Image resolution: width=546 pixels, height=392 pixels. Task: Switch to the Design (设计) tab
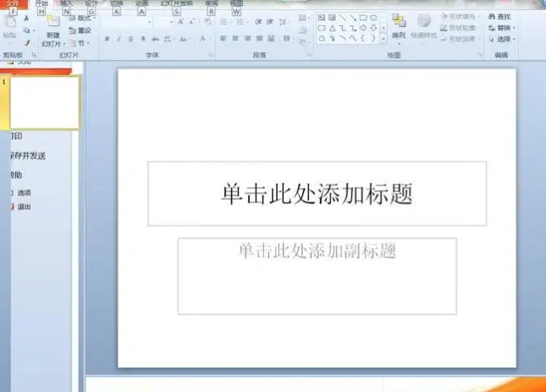[x=91, y=3]
